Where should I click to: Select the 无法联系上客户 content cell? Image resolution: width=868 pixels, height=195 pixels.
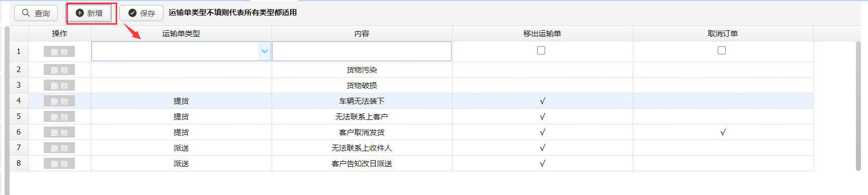click(x=362, y=117)
